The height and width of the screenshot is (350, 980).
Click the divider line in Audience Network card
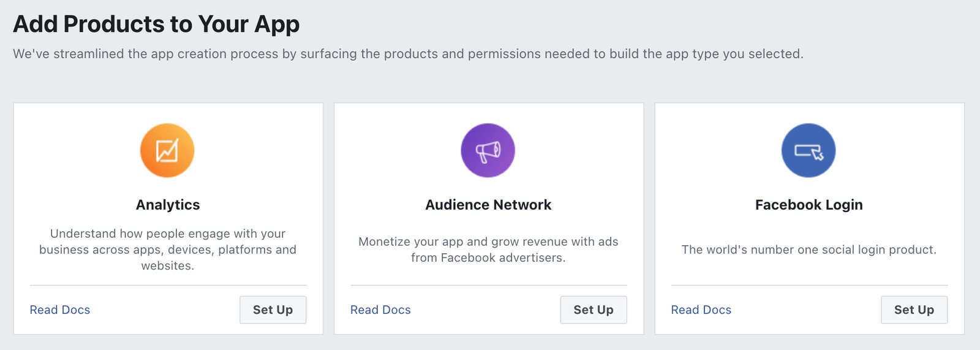(x=489, y=285)
